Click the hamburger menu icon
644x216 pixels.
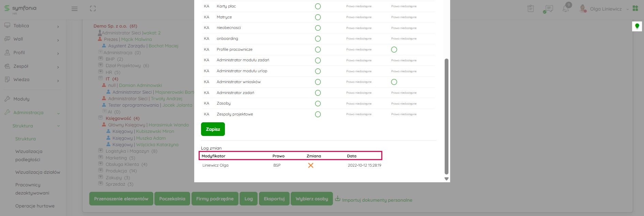coord(74,9)
